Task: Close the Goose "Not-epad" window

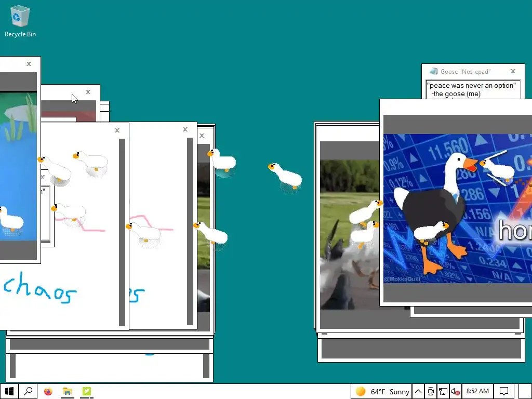Action: click(513, 71)
